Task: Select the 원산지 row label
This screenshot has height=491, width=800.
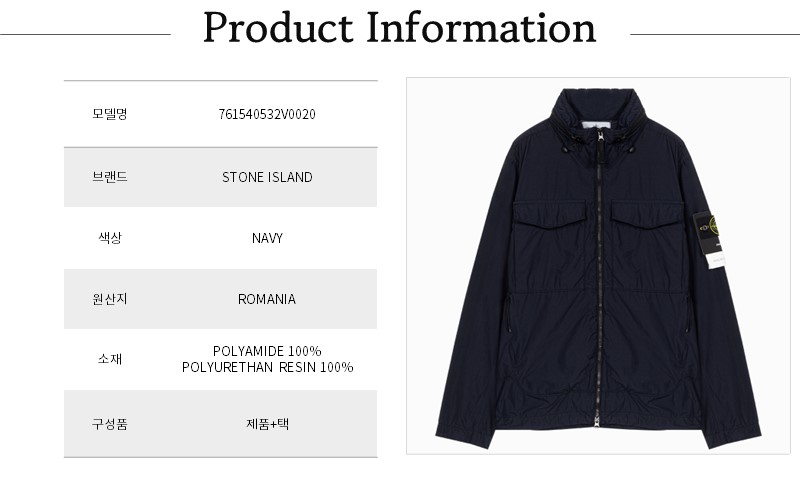Action: coord(109,299)
